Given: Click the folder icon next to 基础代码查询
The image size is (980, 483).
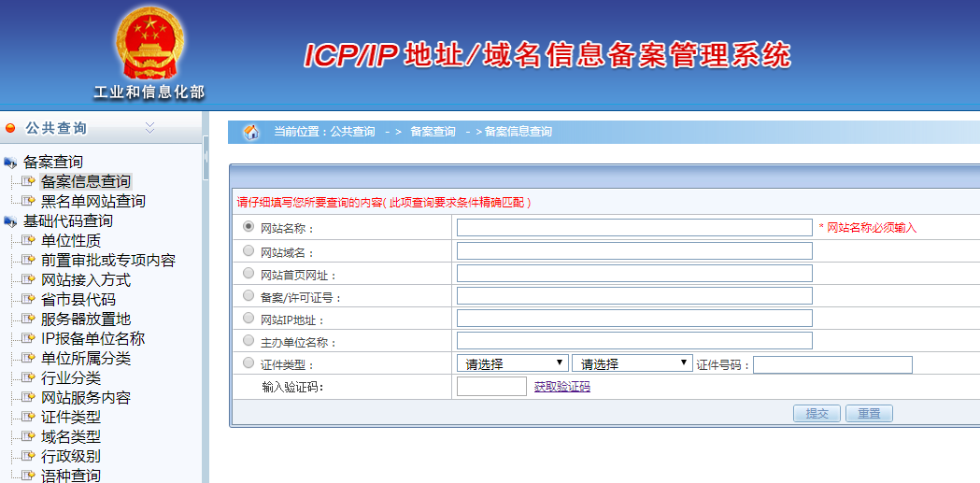Looking at the screenshot, I should click(10, 221).
